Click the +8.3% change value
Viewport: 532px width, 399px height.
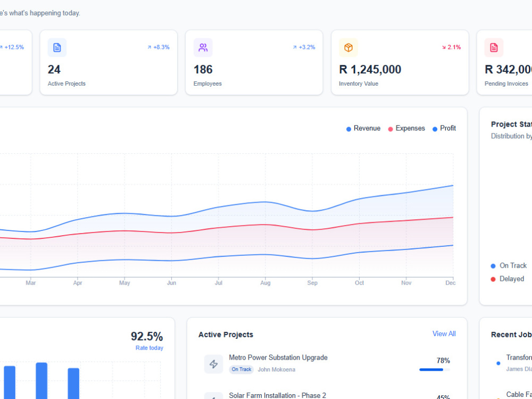coord(161,47)
